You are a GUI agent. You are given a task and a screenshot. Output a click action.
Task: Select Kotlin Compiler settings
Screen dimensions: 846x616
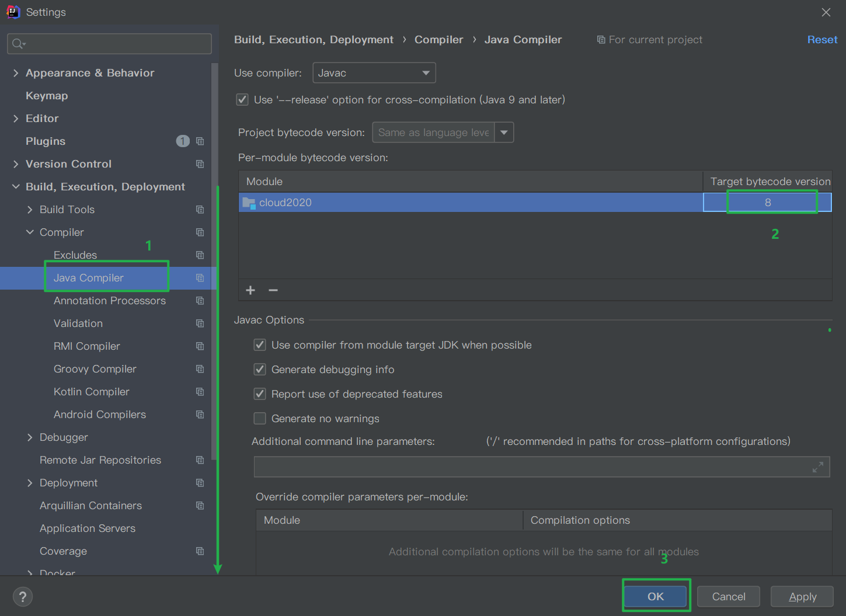click(x=92, y=392)
